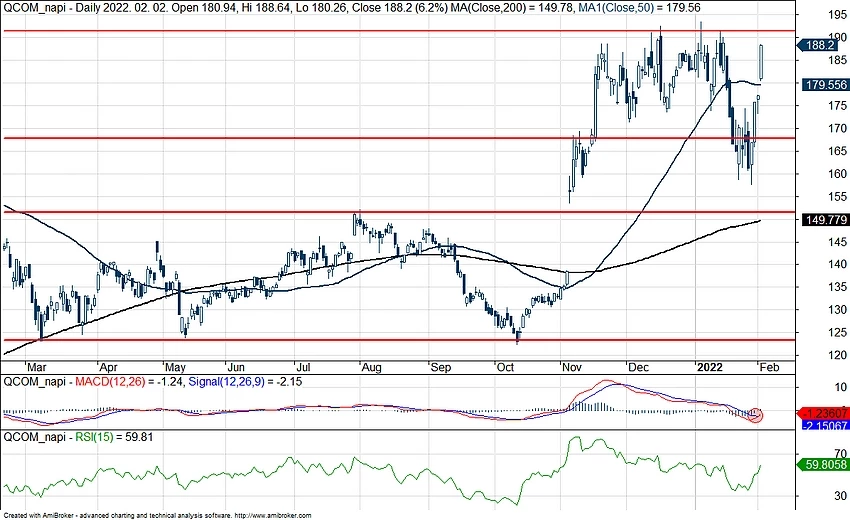Click the 145 price axis label
The height and width of the screenshot is (520, 850).
tap(838, 242)
